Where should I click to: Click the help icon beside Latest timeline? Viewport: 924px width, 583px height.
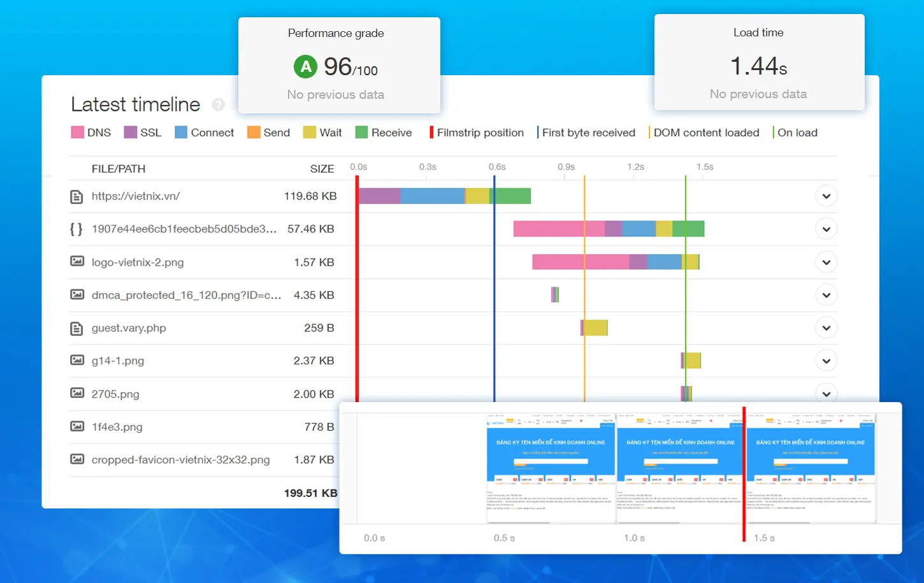pyautogui.click(x=219, y=104)
